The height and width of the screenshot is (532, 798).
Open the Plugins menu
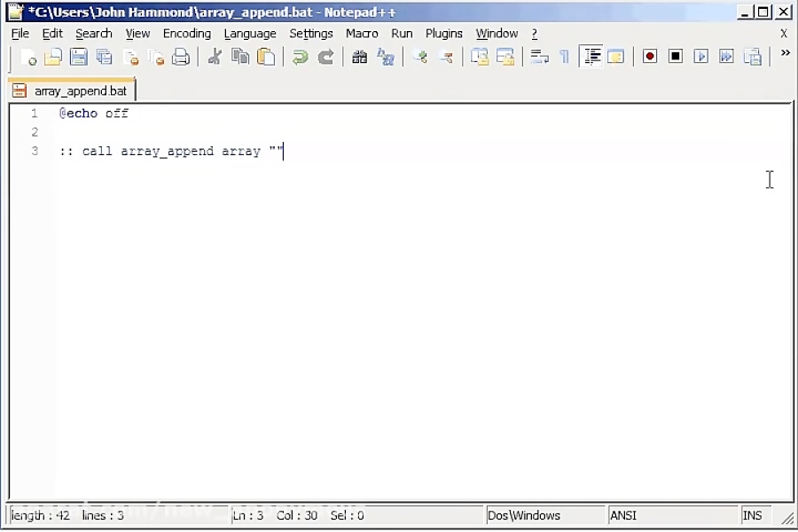click(444, 33)
